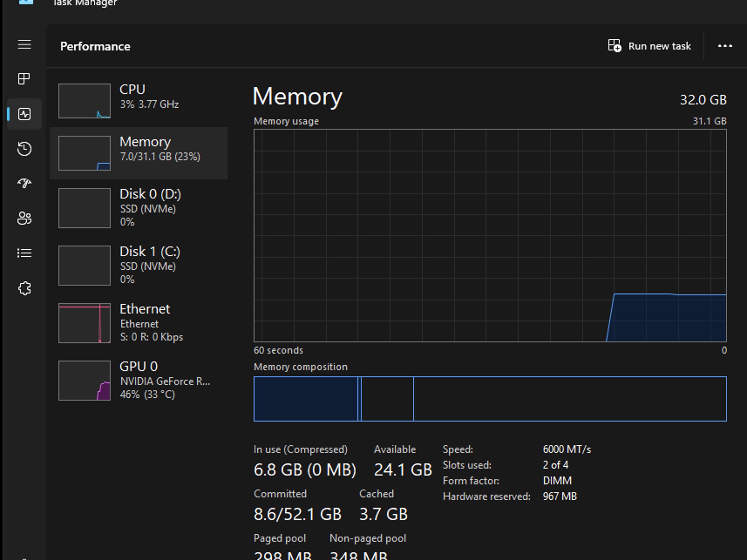Click the Run new task button label
This screenshot has height=560, width=747.
(x=659, y=46)
